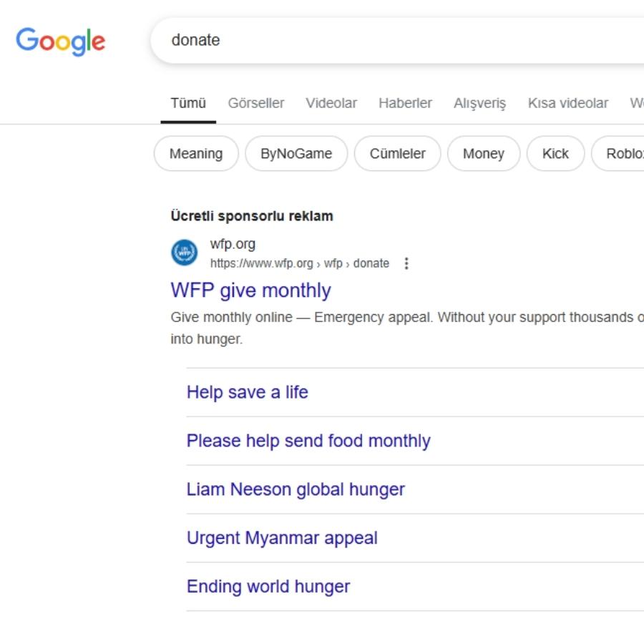Click the WFP site favicon icon
The height and width of the screenshot is (644, 644).
(184, 253)
